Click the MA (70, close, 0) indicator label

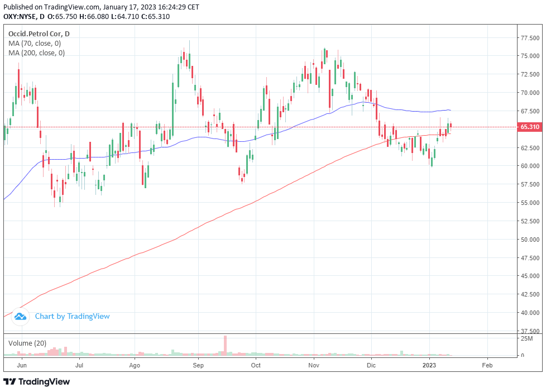click(35, 44)
